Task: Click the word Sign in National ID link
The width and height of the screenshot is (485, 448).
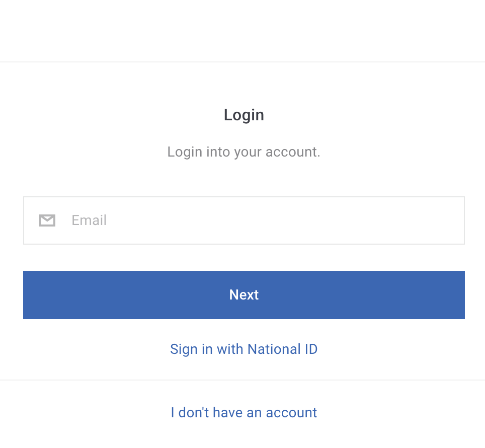Action: (184, 349)
